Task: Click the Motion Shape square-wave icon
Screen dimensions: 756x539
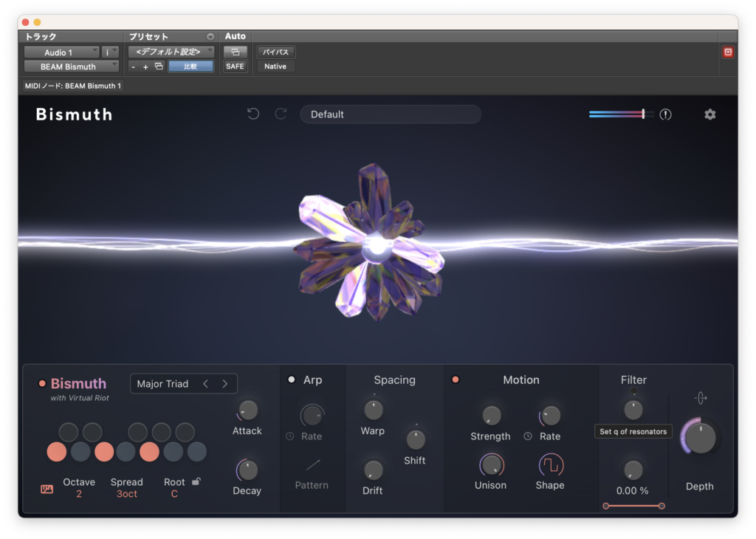Action: [x=551, y=464]
